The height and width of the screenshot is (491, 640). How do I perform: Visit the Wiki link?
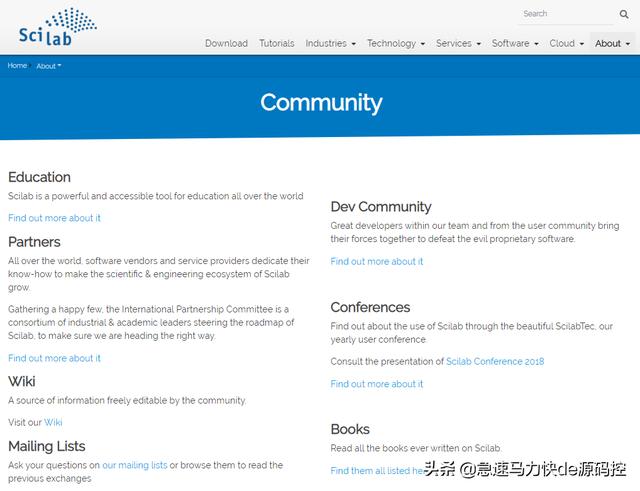(x=53, y=422)
